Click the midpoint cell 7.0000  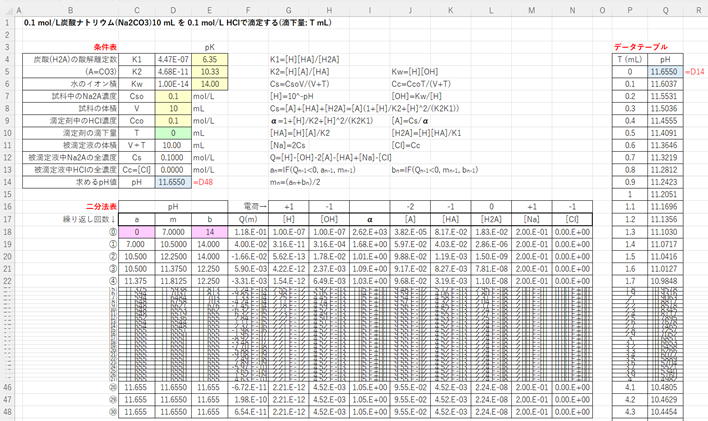tap(173, 232)
